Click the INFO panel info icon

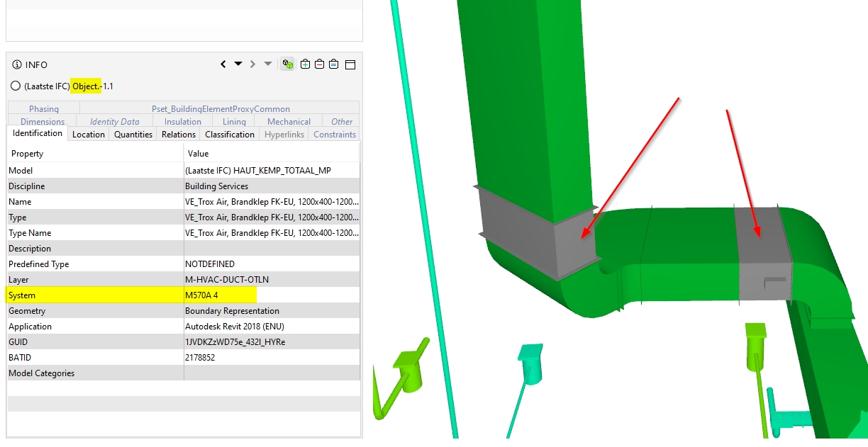point(17,64)
